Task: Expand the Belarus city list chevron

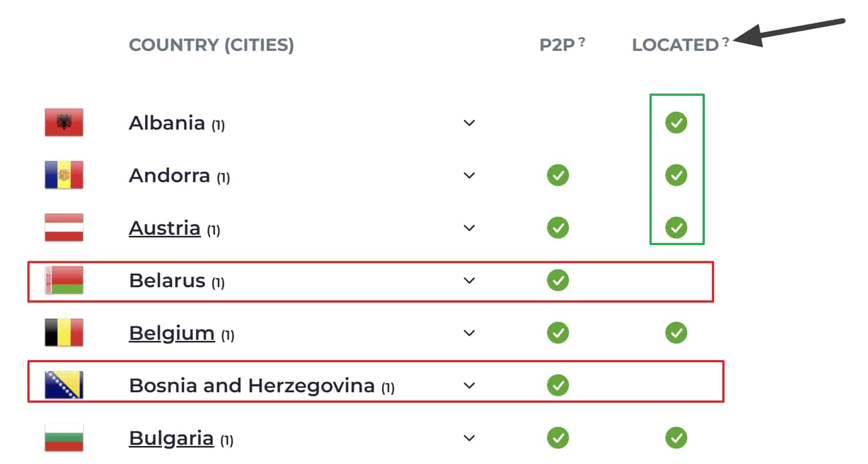Action: click(469, 280)
